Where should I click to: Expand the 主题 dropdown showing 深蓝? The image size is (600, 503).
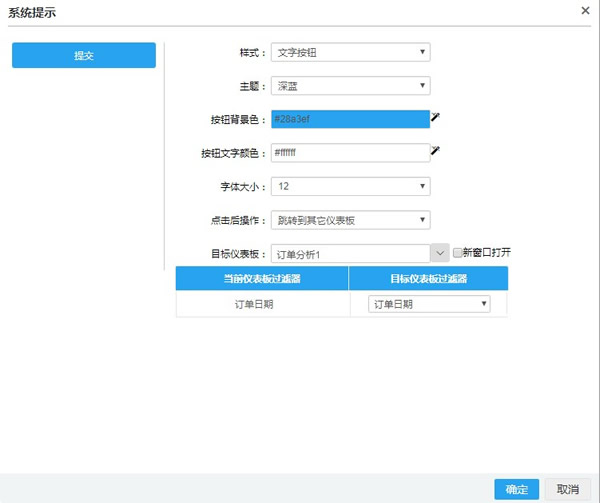coord(350,86)
